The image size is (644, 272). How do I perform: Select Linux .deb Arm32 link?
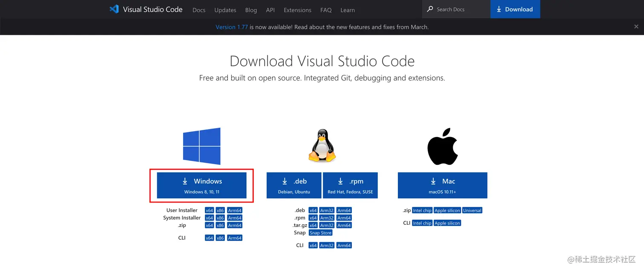click(327, 210)
